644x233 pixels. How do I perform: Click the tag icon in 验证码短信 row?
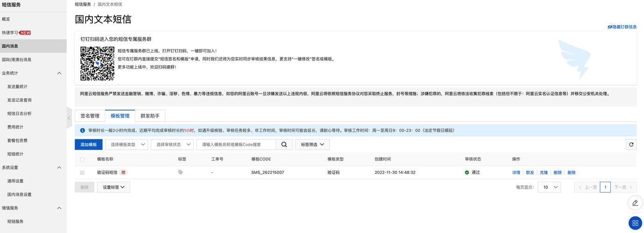(181, 172)
